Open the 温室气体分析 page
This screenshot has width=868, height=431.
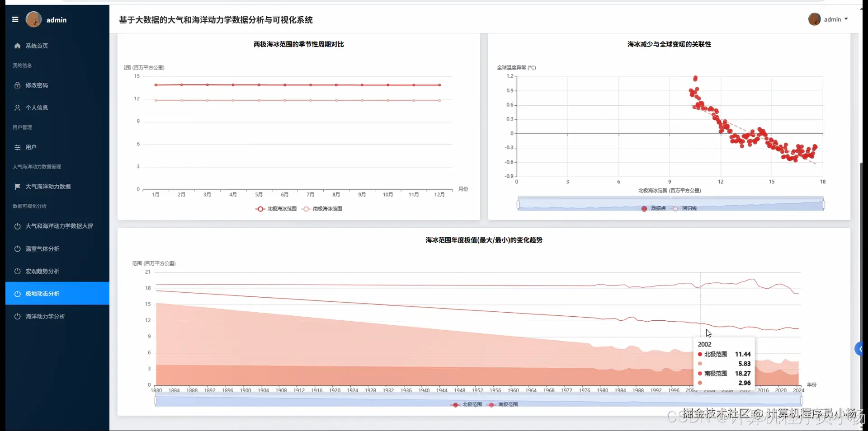57,249
